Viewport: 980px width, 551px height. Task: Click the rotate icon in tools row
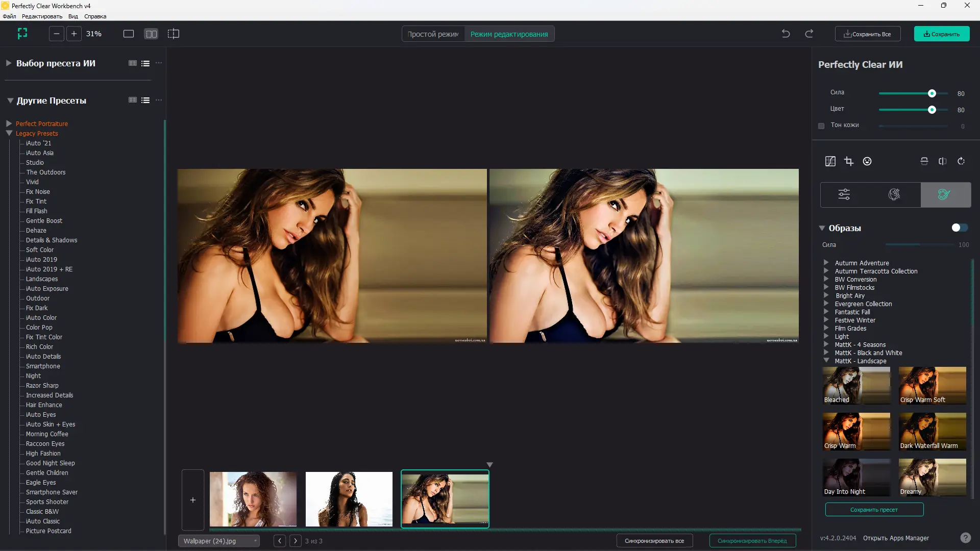961,161
